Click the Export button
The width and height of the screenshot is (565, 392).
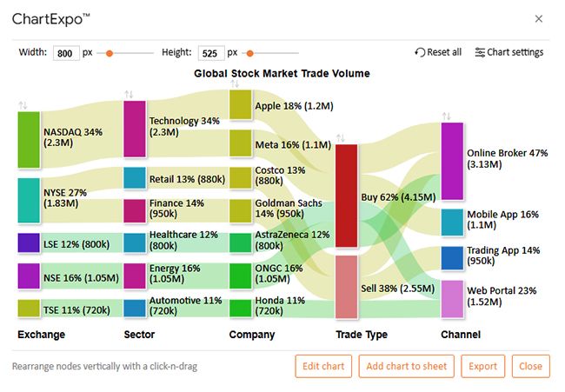click(x=482, y=366)
